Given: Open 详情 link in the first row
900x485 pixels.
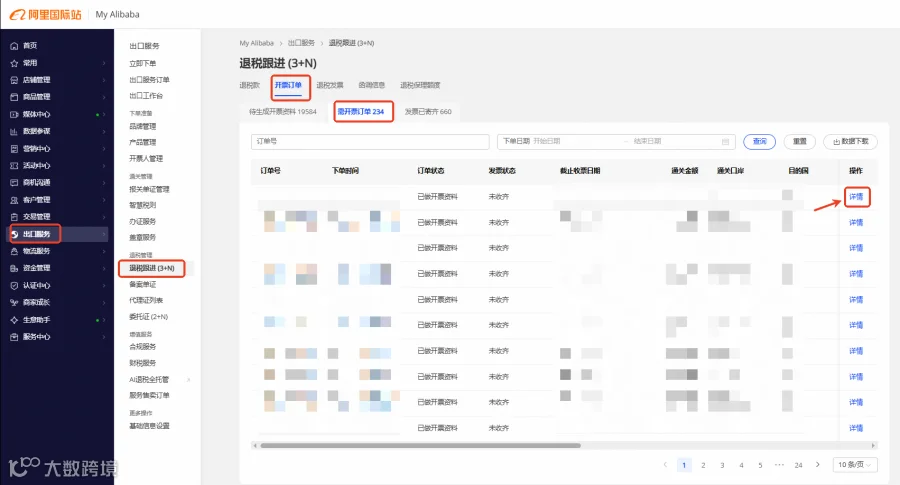Looking at the screenshot, I should coord(856,196).
